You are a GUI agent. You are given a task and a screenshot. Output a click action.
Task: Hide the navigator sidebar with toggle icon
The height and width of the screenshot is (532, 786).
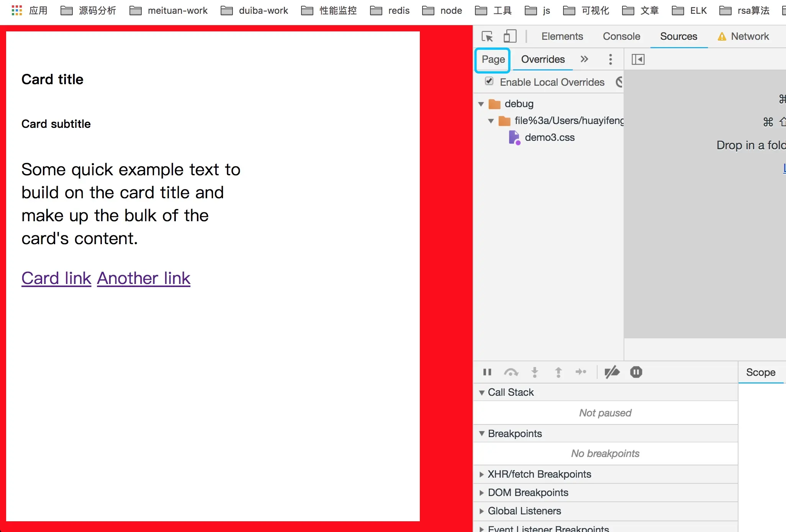pyautogui.click(x=638, y=59)
